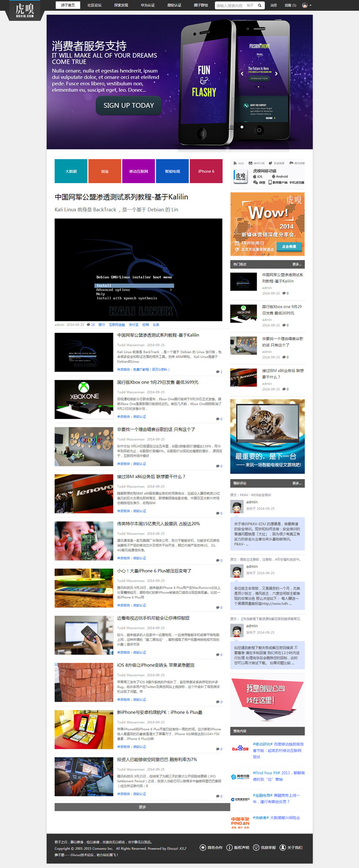
Task: Open the 来自板块：免费IT教程 link
Action: tap(143, 369)
